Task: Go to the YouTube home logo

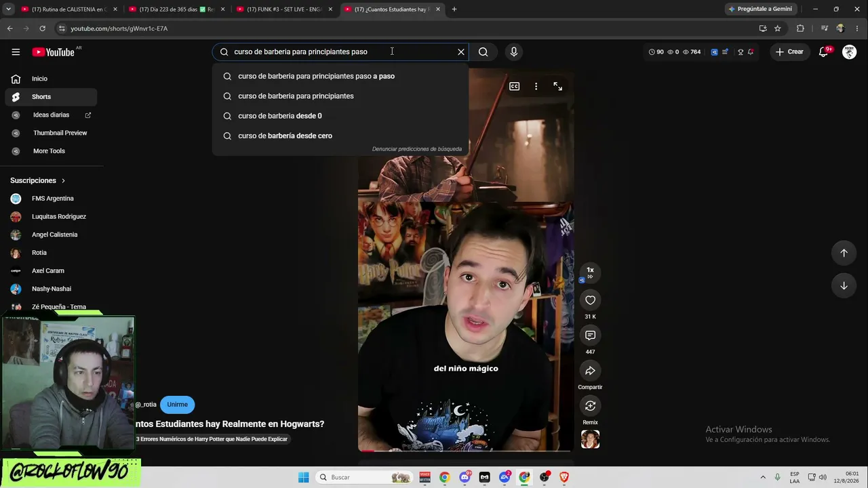Action: 53,52
